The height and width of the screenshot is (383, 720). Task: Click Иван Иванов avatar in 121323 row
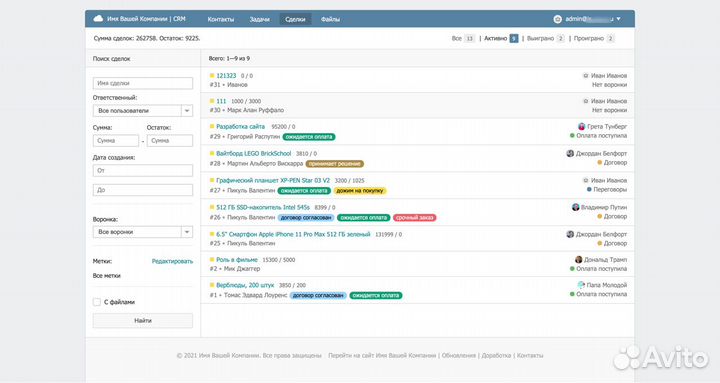[x=585, y=76]
